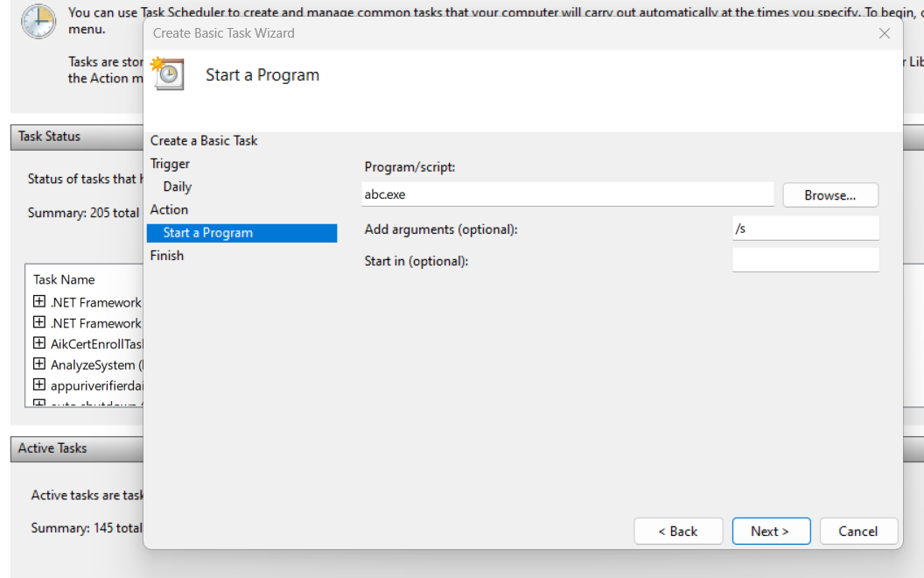Click the 'Start a Program' wizard title
Viewport: 924px width, 578px height.
click(x=262, y=75)
